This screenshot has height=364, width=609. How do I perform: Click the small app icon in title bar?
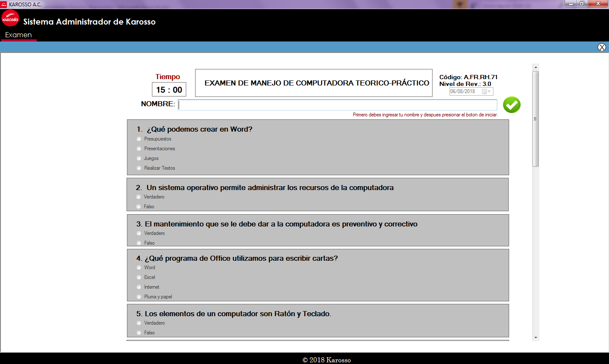pos(4,4)
